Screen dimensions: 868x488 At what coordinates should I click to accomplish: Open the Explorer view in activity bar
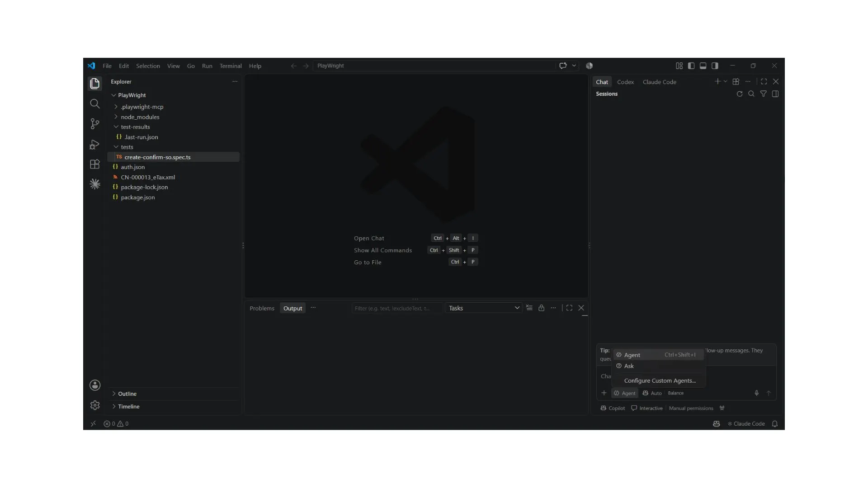click(x=94, y=84)
